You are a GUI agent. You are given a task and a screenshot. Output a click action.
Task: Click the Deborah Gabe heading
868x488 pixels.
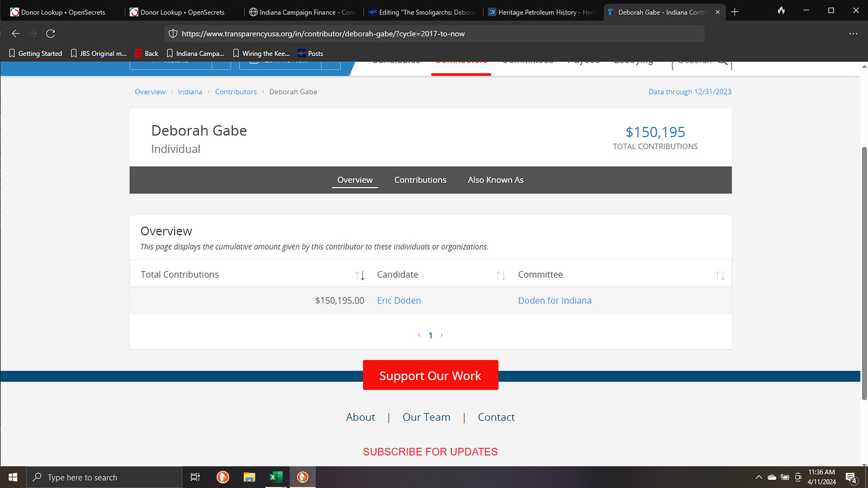click(x=199, y=130)
